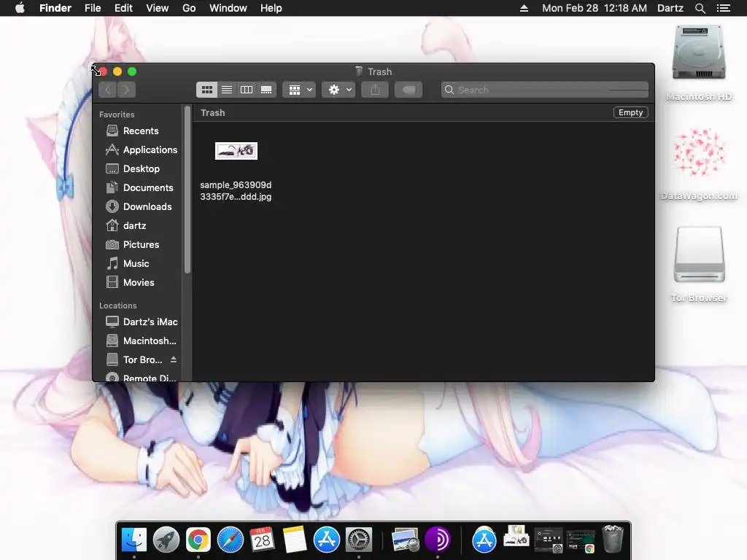
Task: Open the gear Action menu dropdown
Action: (x=338, y=90)
